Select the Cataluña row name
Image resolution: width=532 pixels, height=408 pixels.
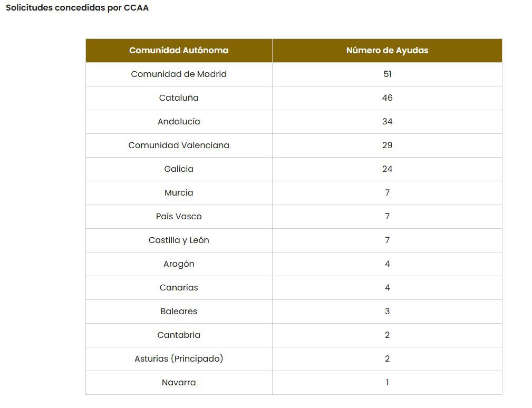[x=179, y=98]
